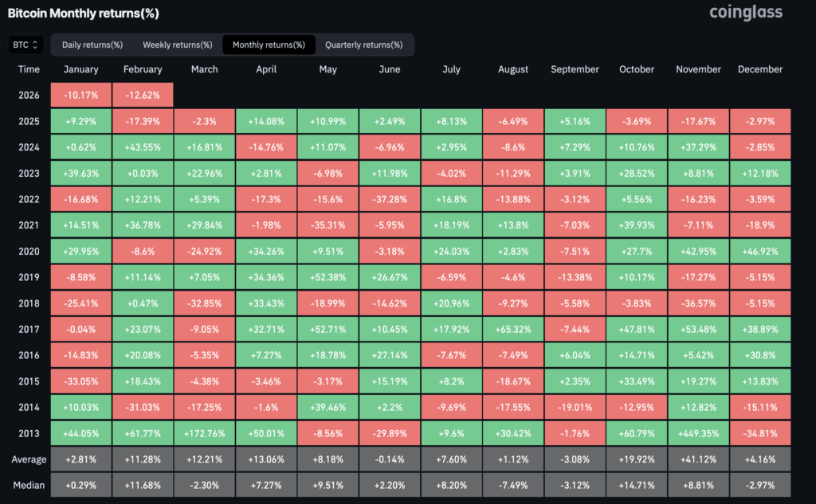Screen dimensions: 816x504
Task: Click the December column header
Action: (759, 69)
